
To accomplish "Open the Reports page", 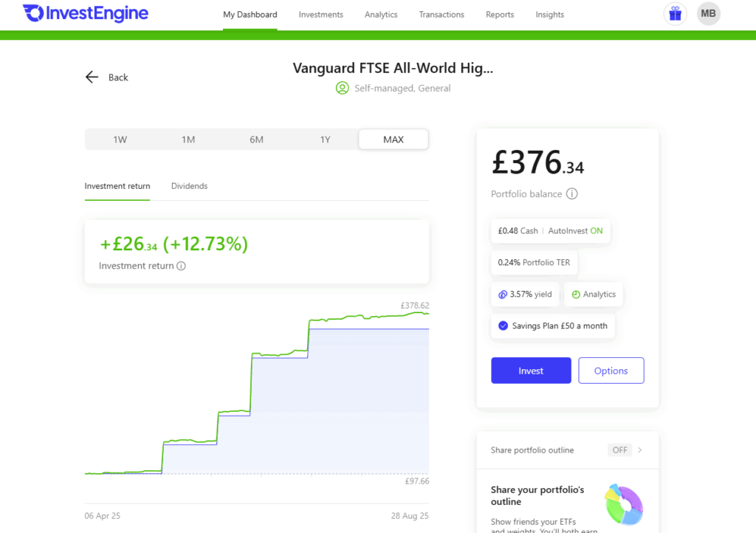I will pyautogui.click(x=500, y=15).
